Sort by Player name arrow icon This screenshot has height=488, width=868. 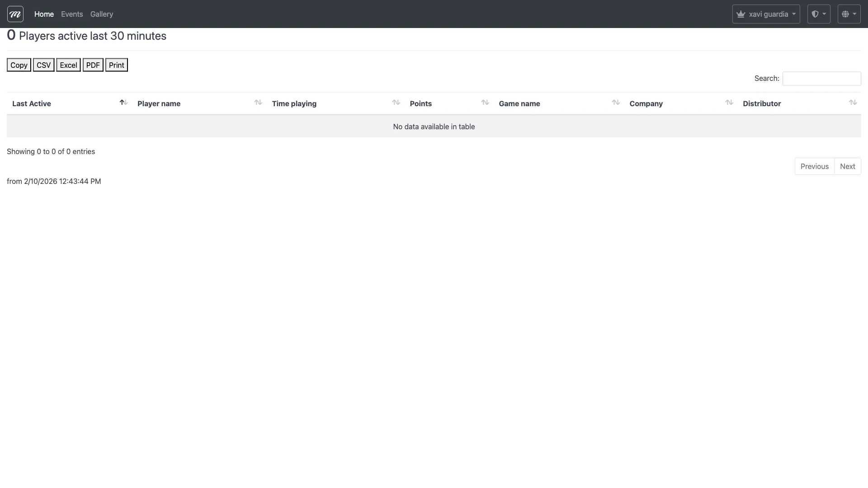tap(258, 103)
